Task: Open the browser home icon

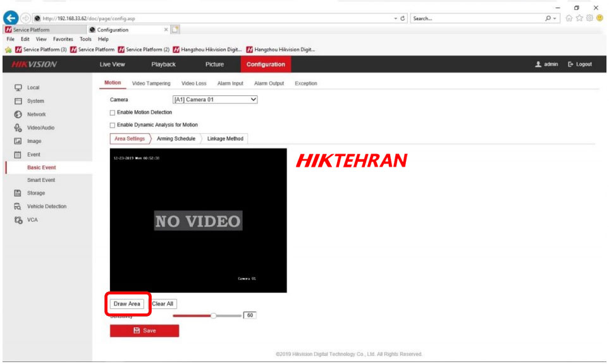Action: click(569, 18)
